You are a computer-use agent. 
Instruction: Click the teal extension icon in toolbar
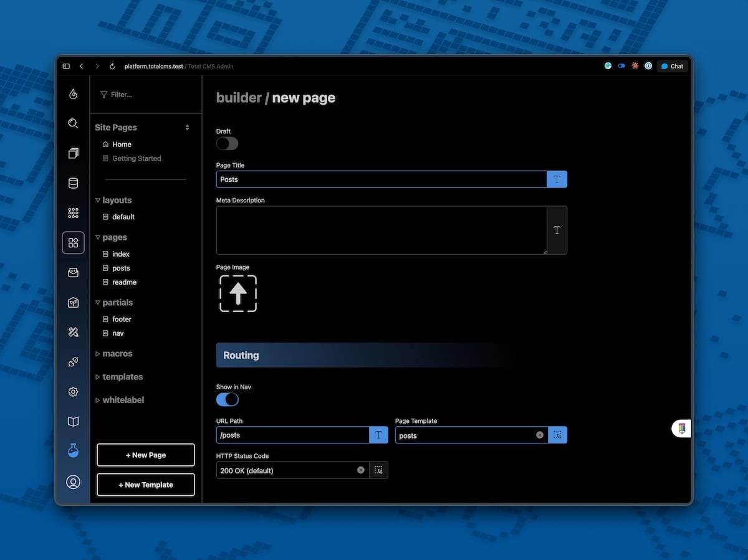[608, 65]
